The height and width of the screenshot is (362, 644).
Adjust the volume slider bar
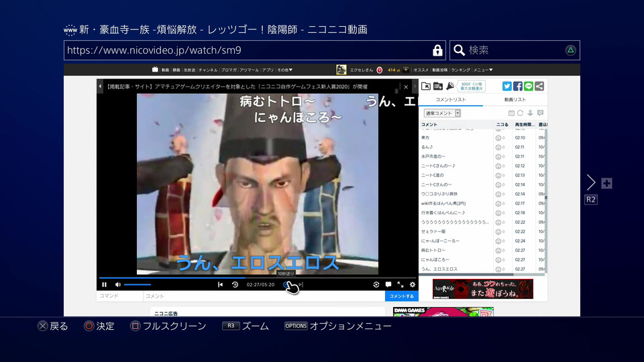tap(138, 284)
